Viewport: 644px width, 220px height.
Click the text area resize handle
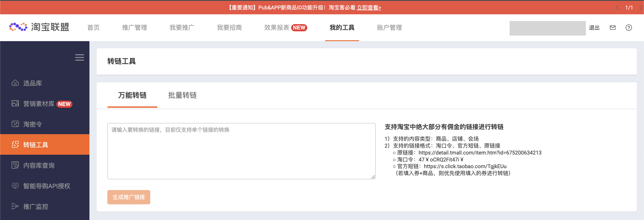point(373,177)
